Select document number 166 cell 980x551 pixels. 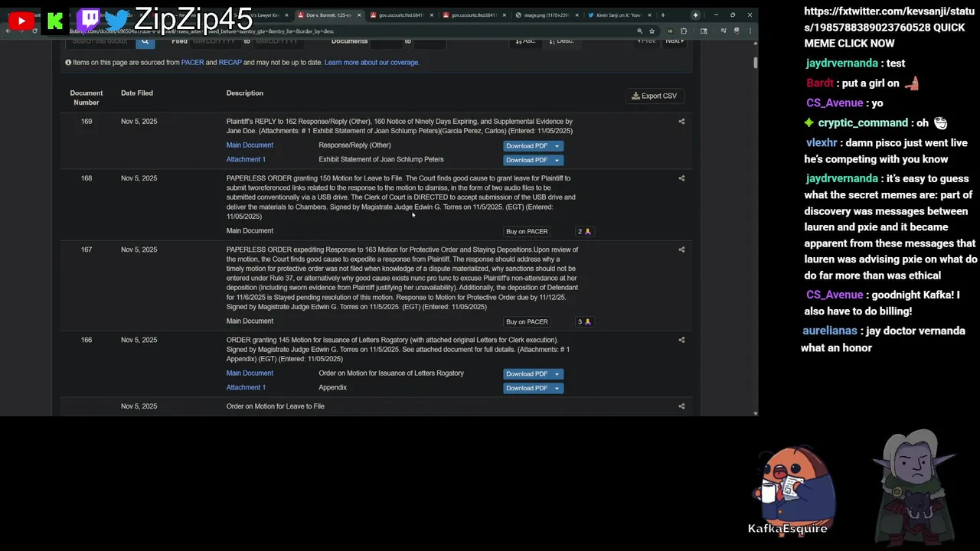click(x=87, y=340)
